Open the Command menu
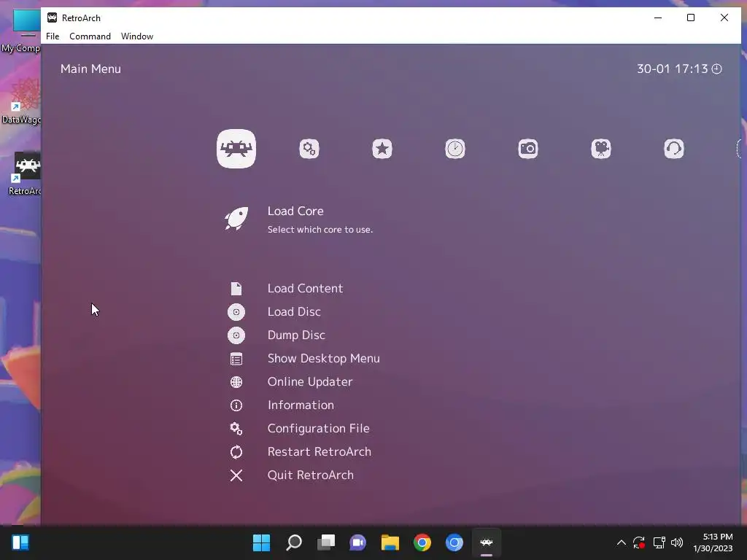This screenshot has width=747, height=560. 90,36
